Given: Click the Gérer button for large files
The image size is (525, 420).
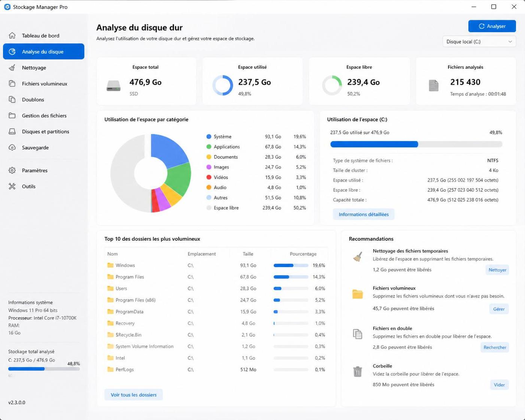Looking at the screenshot, I should [x=499, y=309].
